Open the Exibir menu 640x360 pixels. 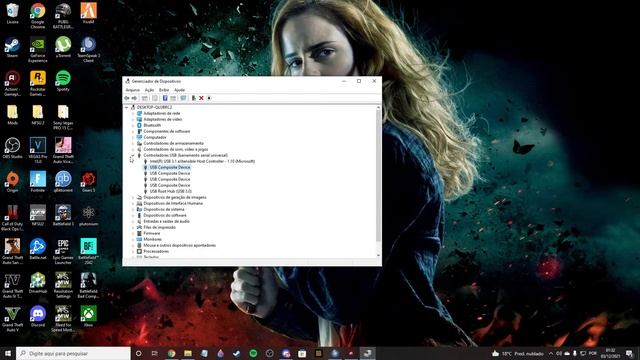pyautogui.click(x=164, y=90)
